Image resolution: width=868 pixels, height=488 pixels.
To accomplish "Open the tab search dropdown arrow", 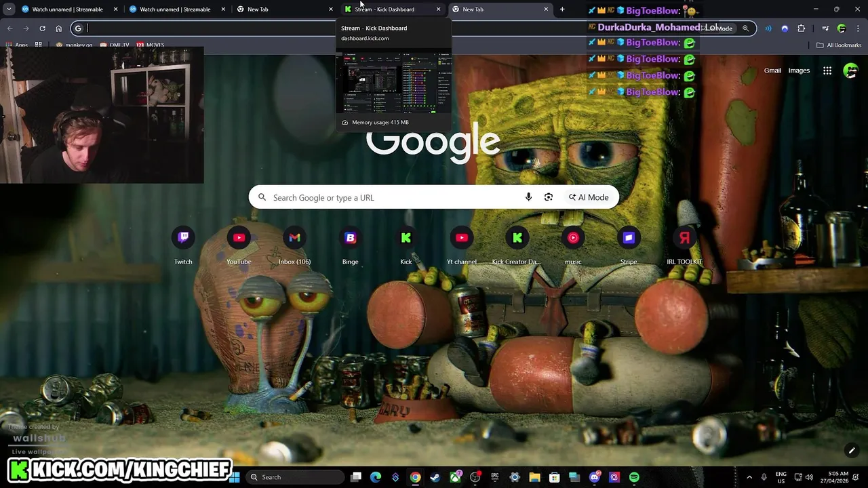I will coord(9,9).
